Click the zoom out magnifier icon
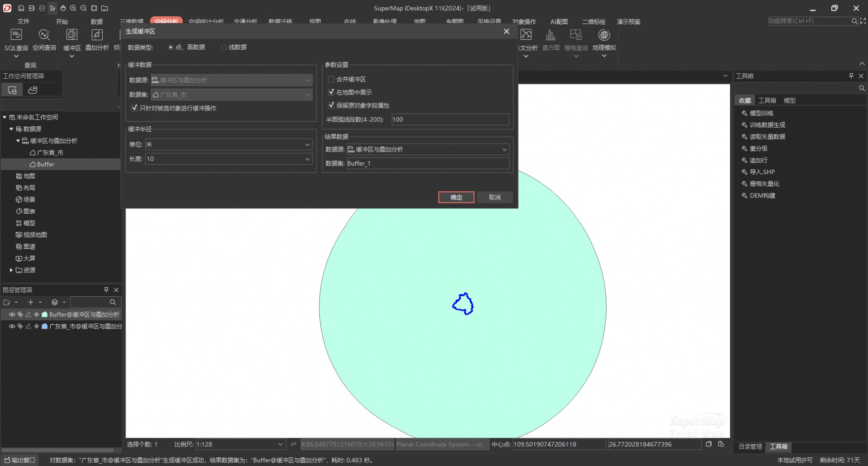 (x=84, y=8)
